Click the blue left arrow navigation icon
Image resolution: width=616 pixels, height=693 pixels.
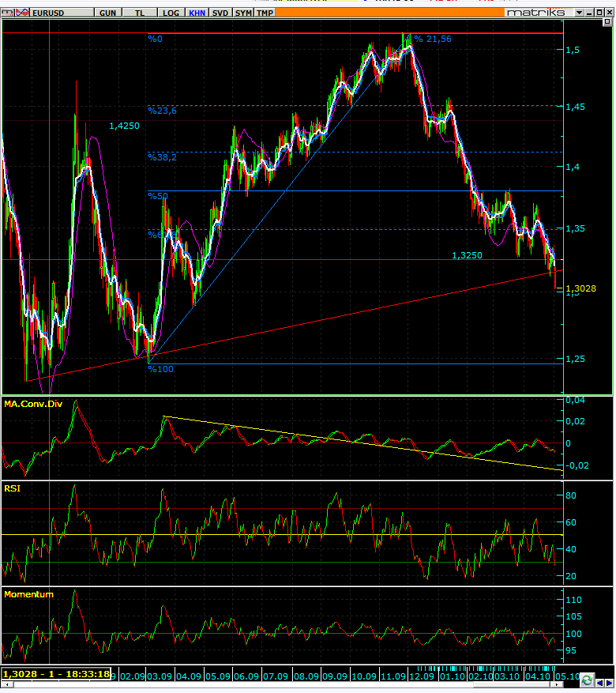599,684
